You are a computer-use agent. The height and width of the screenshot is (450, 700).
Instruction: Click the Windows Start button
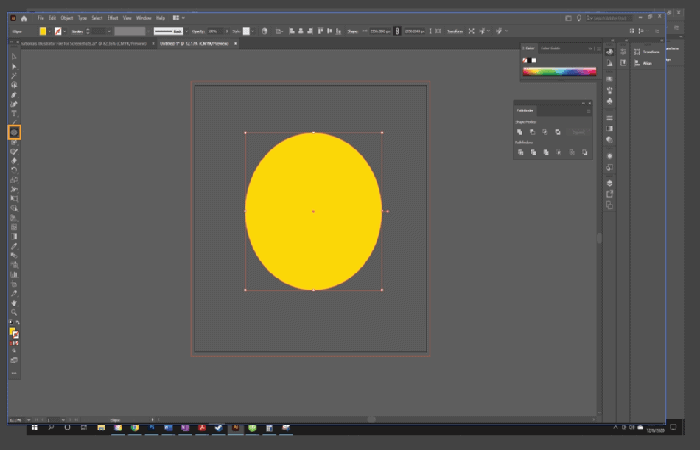[x=34, y=428]
